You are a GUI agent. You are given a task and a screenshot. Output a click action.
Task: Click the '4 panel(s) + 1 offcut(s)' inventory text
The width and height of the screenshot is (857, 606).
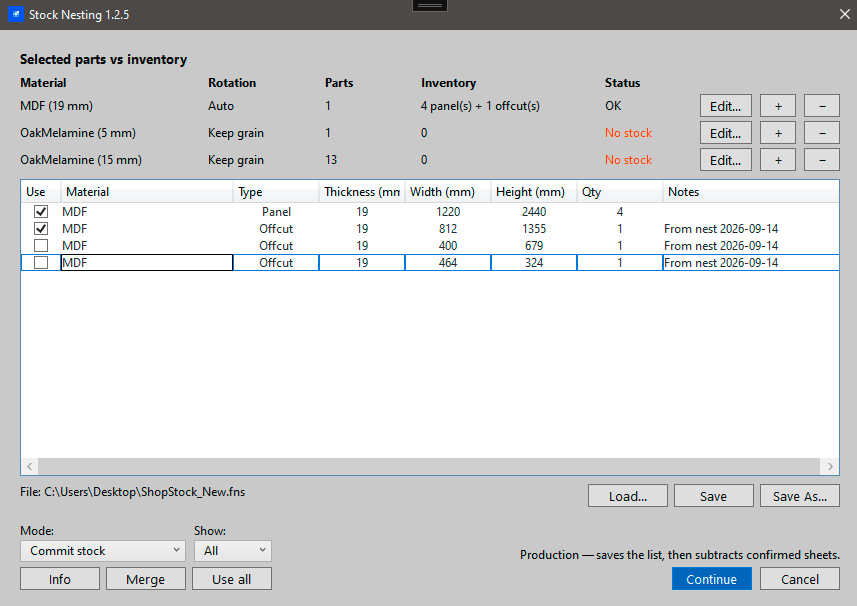[x=480, y=106]
